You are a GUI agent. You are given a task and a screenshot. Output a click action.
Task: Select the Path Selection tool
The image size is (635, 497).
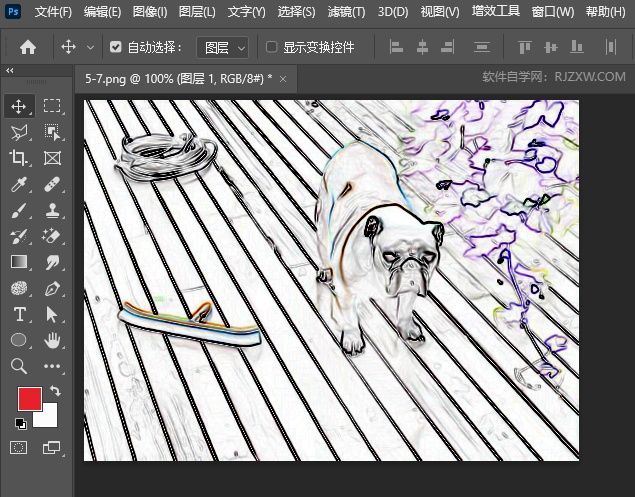pos(52,314)
